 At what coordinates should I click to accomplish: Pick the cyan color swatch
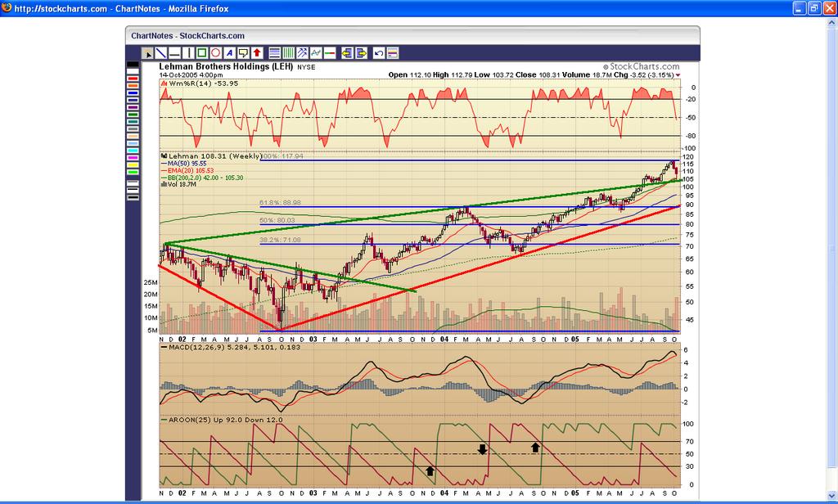click(133, 151)
